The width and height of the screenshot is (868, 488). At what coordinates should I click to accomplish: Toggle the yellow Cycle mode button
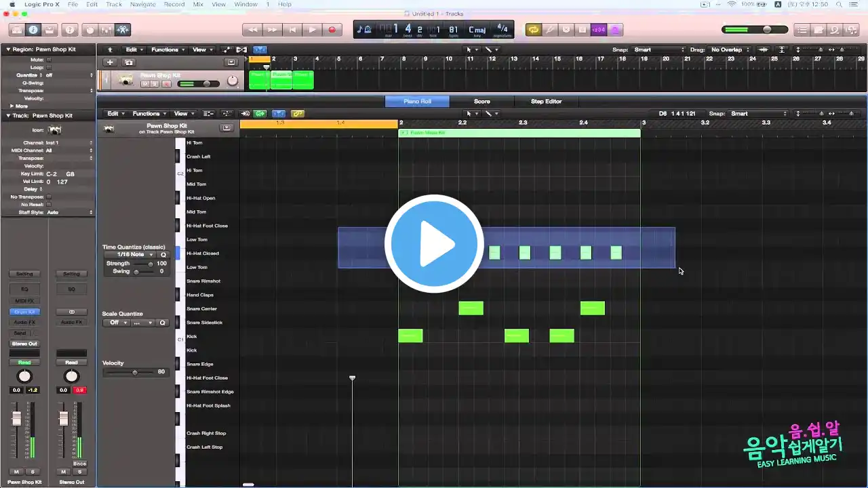pyautogui.click(x=534, y=30)
